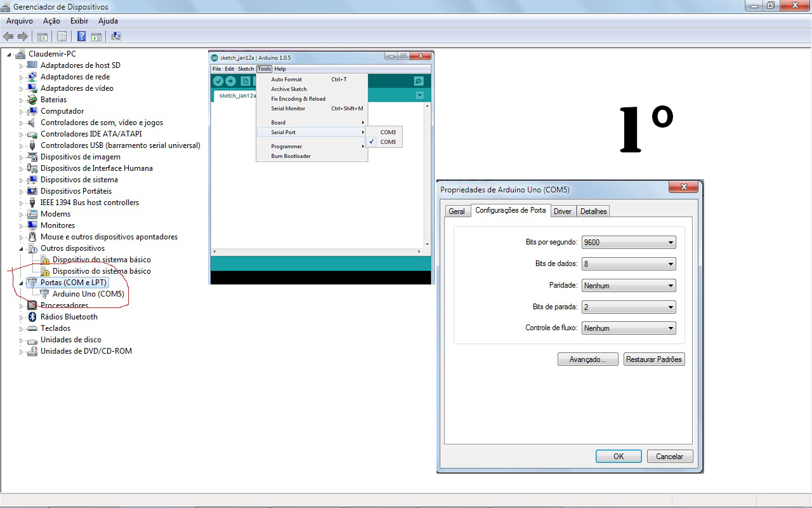Click the Baterias battery icon
This screenshot has height=508, width=812.
tap(32, 100)
